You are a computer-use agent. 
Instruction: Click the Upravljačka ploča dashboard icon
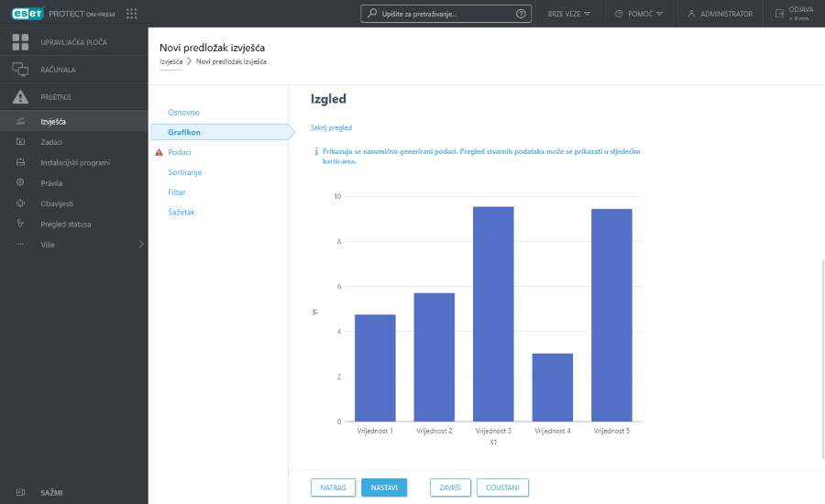20,42
